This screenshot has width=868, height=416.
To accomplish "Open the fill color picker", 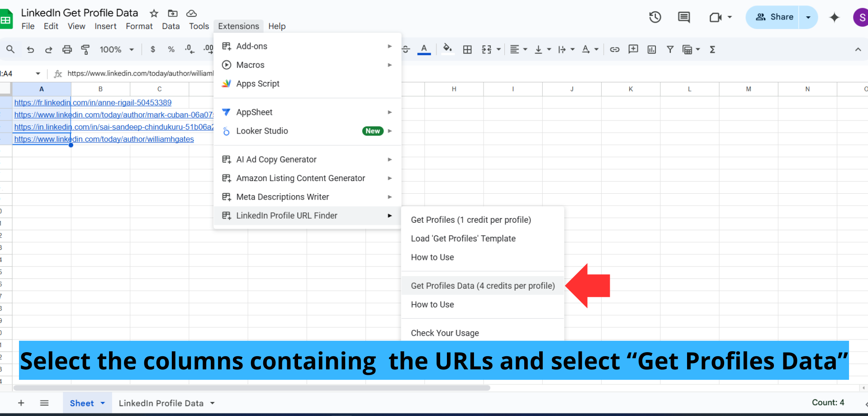I will pyautogui.click(x=447, y=49).
